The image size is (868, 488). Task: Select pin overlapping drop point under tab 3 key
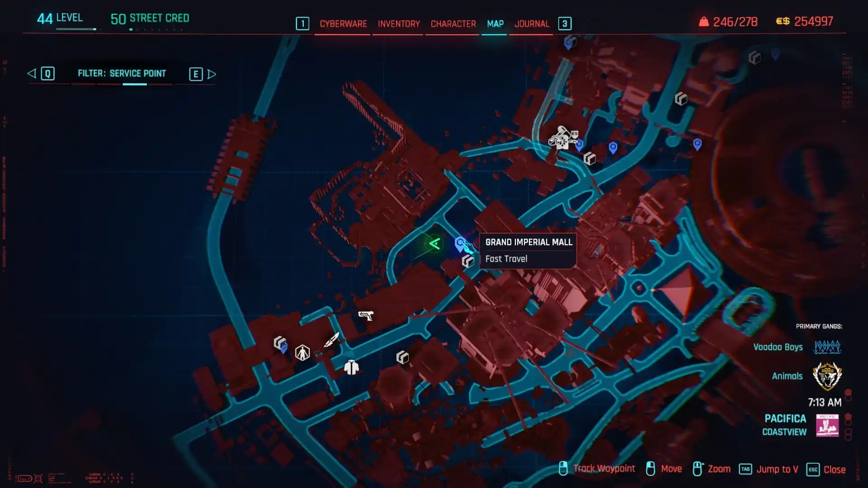pos(569,43)
